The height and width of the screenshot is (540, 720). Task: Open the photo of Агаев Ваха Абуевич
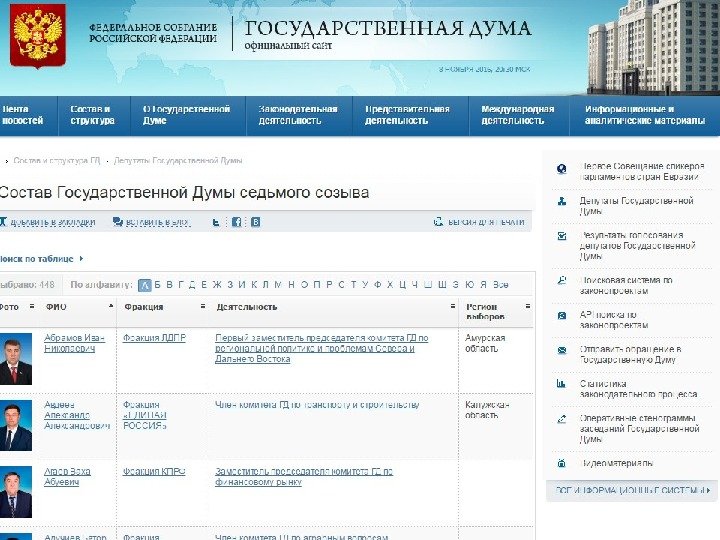[16, 492]
